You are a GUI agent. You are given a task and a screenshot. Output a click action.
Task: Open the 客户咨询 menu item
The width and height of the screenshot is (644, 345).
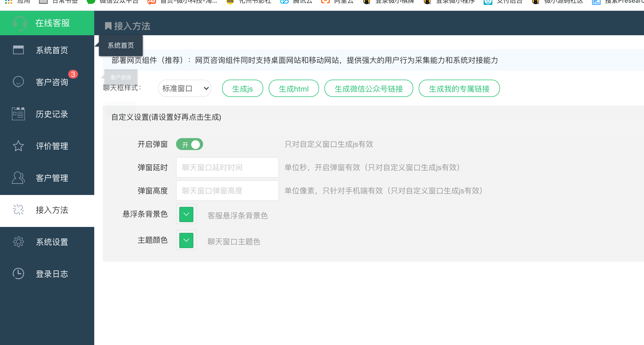tap(47, 82)
